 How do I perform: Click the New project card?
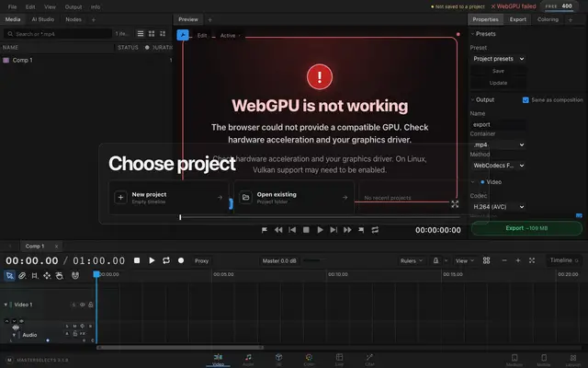pyautogui.click(x=169, y=198)
